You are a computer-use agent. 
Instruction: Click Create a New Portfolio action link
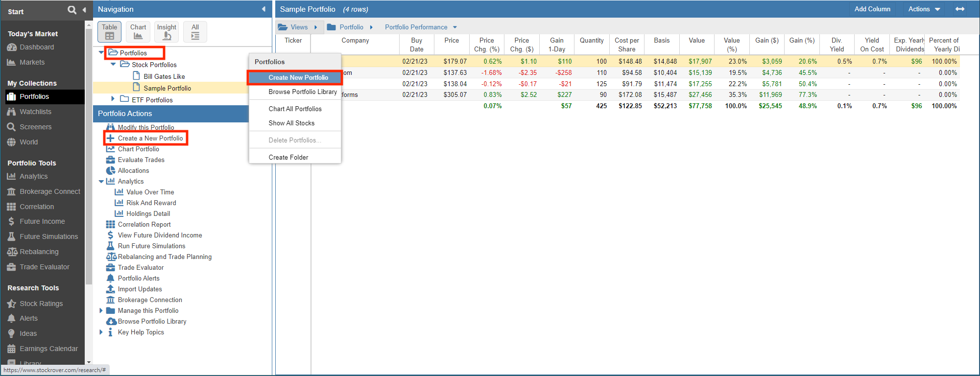[150, 138]
